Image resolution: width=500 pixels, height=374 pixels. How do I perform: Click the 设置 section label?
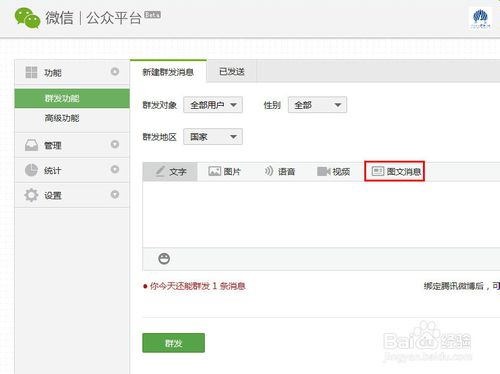(53, 196)
